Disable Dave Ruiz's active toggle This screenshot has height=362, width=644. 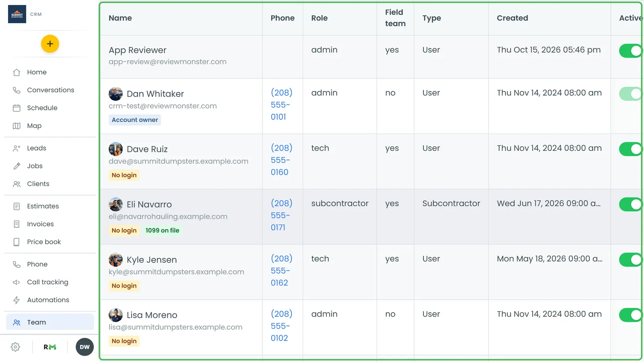click(x=630, y=149)
